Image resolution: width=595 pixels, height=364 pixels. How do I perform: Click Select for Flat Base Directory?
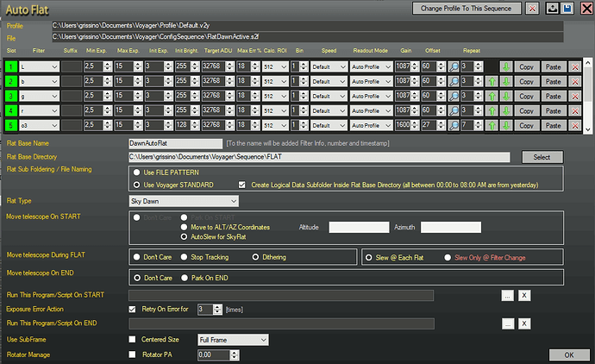(542, 157)
